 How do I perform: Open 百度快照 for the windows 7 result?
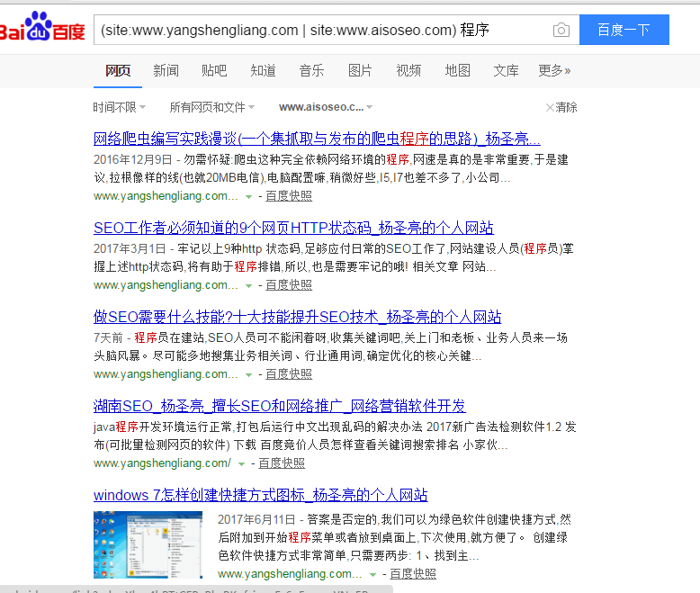(x=413, y=574)
